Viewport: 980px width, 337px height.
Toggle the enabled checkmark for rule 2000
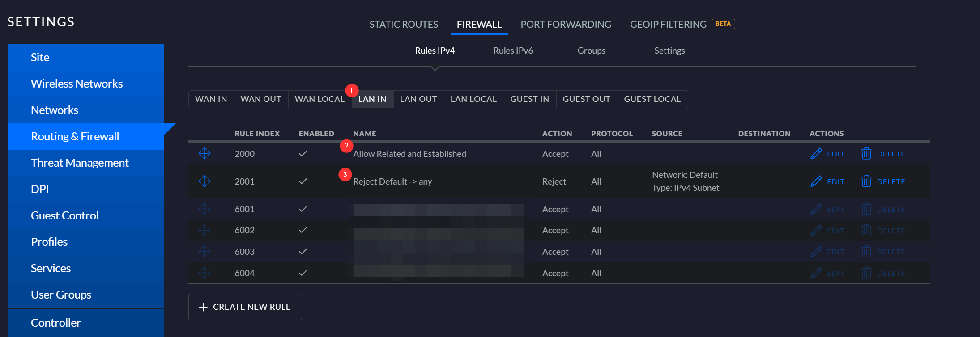point(303,154)
